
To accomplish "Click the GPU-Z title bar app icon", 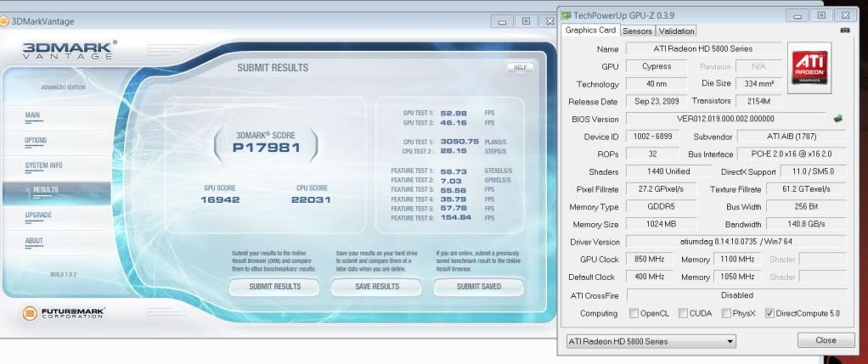I will pyautogui.click(x=566, y=15).
